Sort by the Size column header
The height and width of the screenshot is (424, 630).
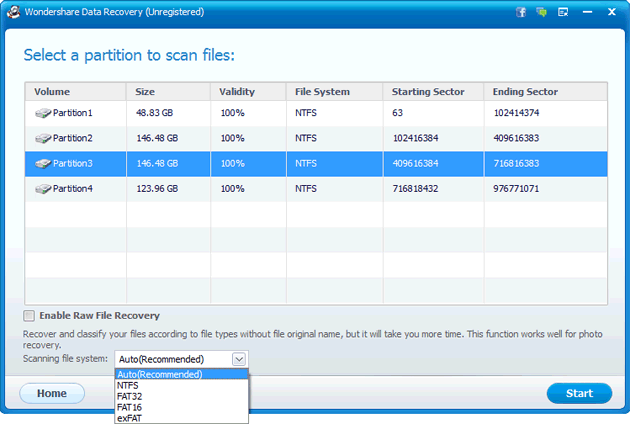tap(145, 92)
